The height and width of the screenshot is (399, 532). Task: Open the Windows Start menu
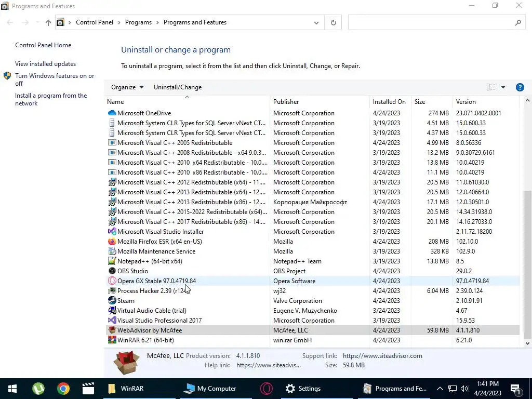[x=12, y=389]
